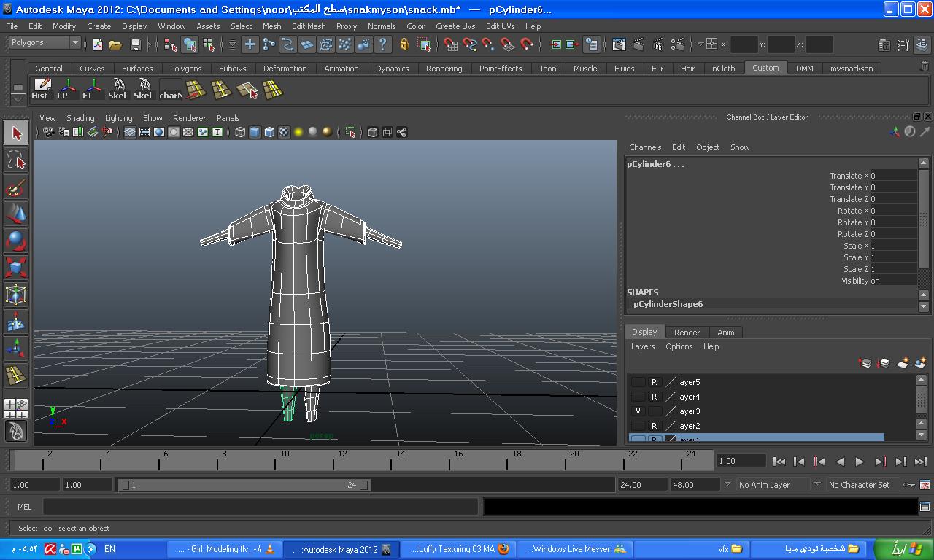Toggle the Auto Keyframe key icon
This screenshot has width=934, height=560.
point(908,485)
